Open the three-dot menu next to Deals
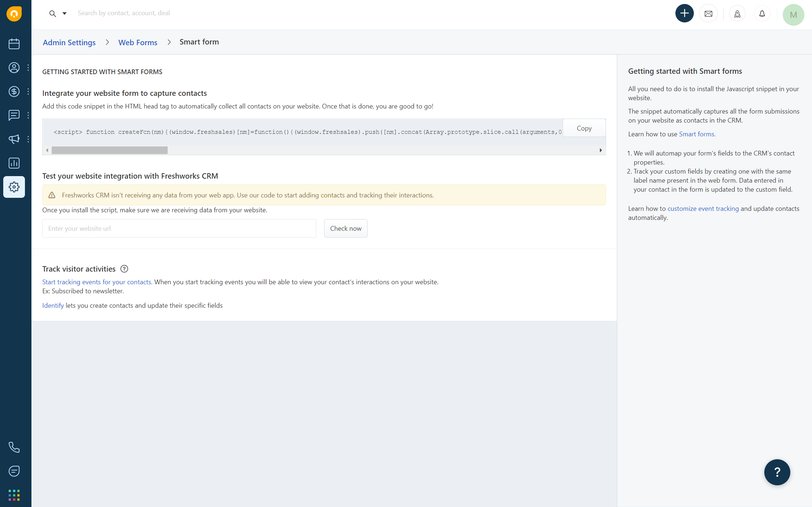The width and height of the screenshot is (812, 507). click(x=28, y=91)
